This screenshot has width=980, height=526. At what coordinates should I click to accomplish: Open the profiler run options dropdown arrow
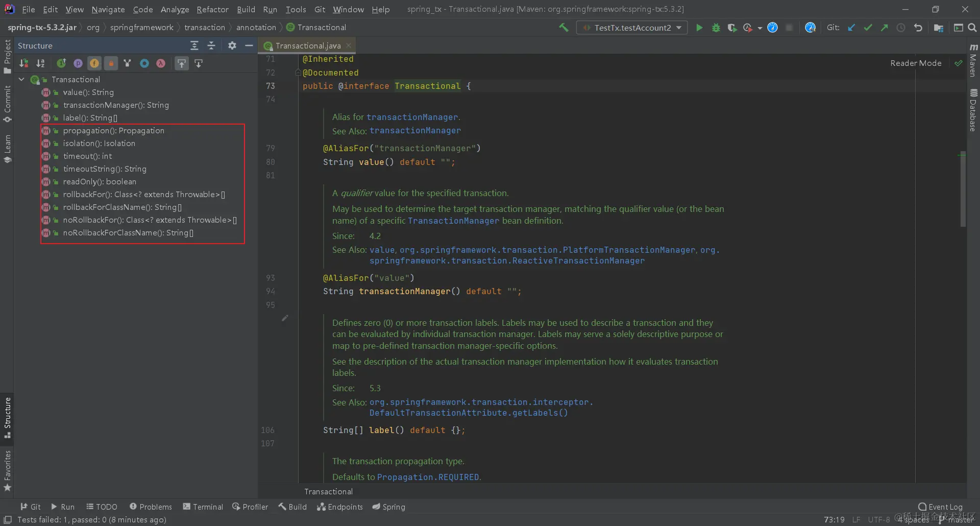(760, 28)
